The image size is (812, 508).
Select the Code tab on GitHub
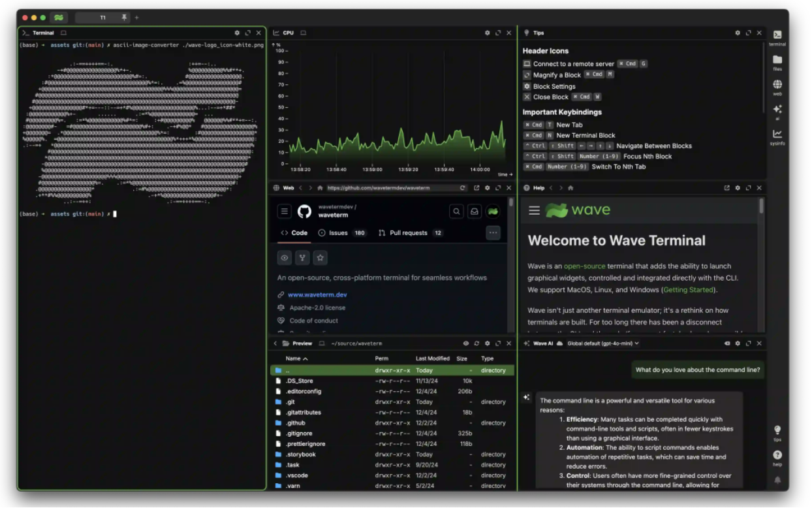[x=294, y=233]
